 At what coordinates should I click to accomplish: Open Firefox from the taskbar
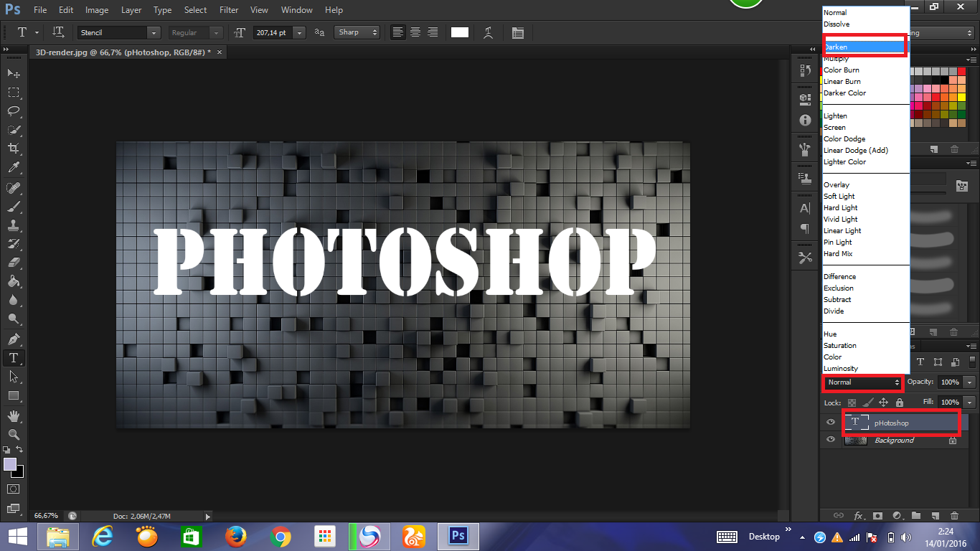click(x=235, y=536)
